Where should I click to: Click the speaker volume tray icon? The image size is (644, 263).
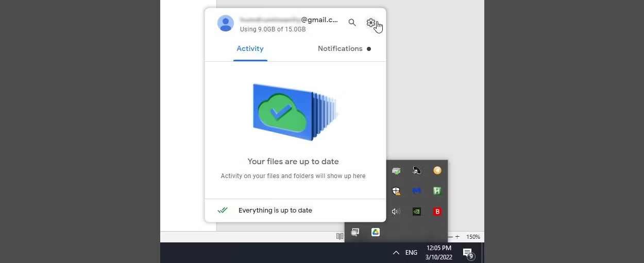(x=396, y=212)
